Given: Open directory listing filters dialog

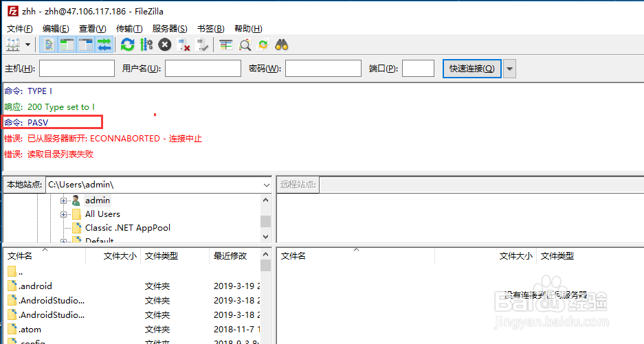Looking at the screenshot, I should (225, 45).
